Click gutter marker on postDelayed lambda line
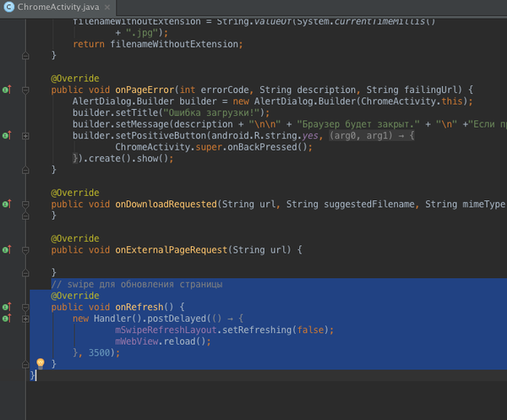 [x=7, y=319]
